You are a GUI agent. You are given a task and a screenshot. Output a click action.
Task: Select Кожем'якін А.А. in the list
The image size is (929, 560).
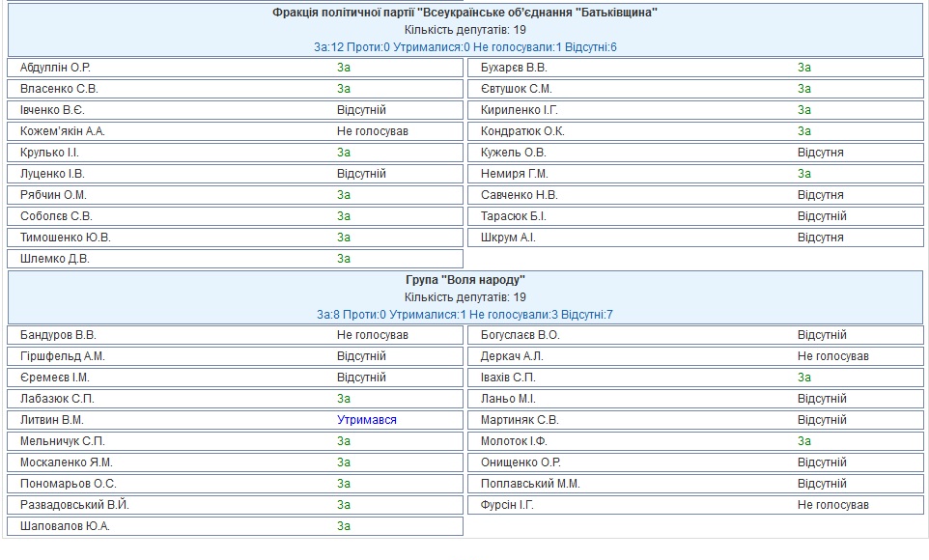coord(63,131)
